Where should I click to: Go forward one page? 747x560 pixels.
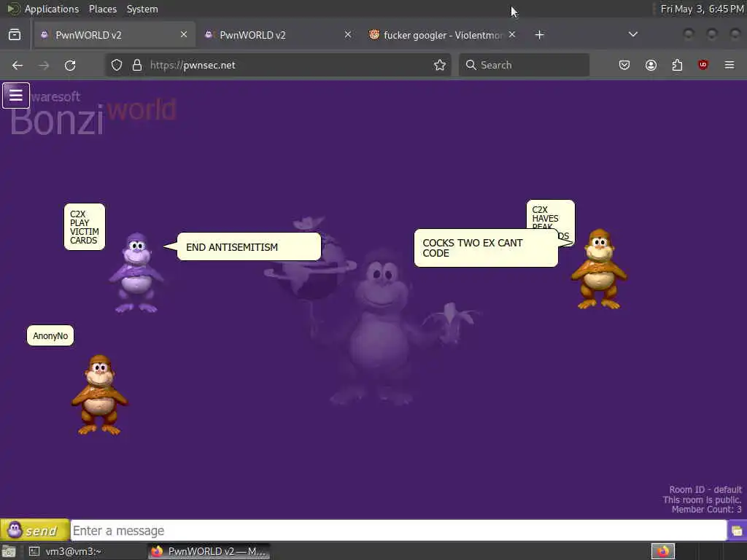[44, 65]
